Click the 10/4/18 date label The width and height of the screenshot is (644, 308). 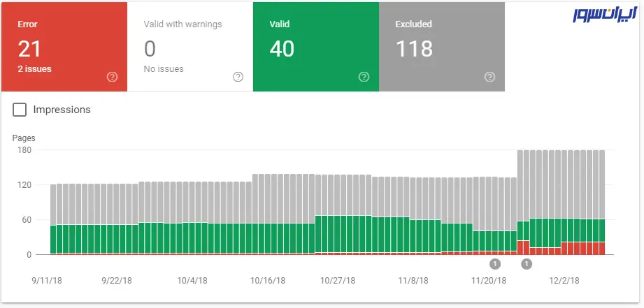[x=192, y=281]
